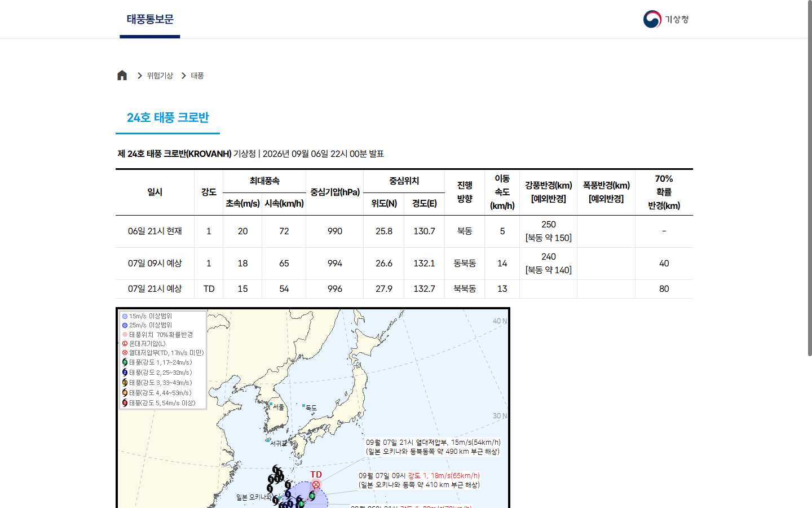Click the 07일 21시 예상 row label
Image resolution: width=812 pixels, height=508 pixels.
[x=155, y=289]
